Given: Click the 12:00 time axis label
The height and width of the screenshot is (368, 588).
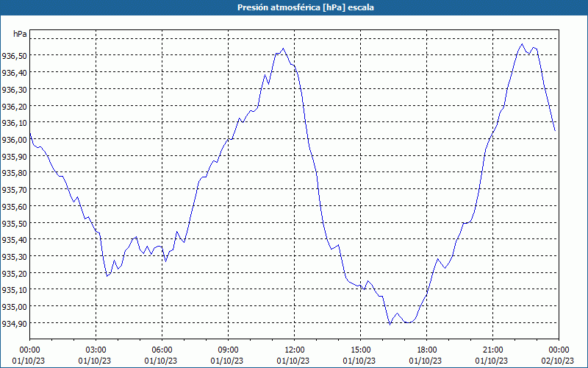Looking at the screenshot, I should [x=295, y=350].
